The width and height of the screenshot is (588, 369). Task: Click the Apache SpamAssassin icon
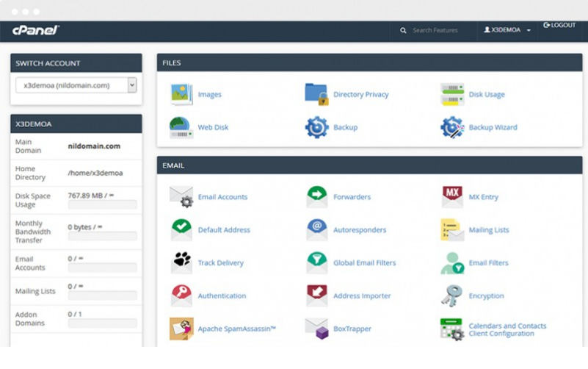coord(181,329)
